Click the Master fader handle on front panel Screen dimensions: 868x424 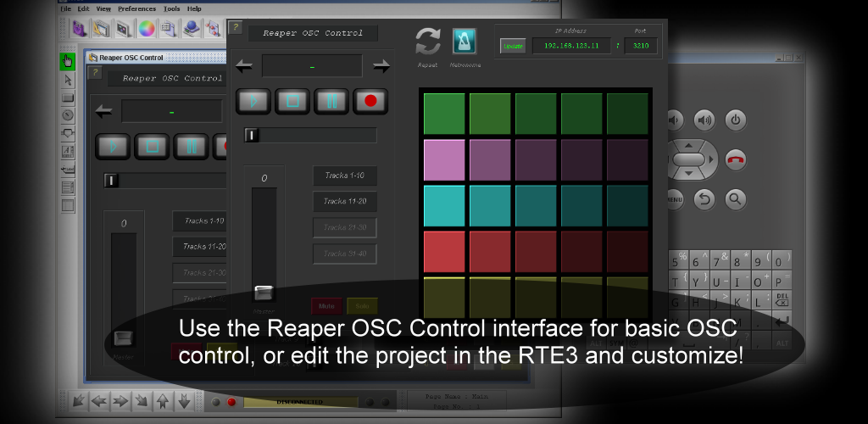point(264,293)
